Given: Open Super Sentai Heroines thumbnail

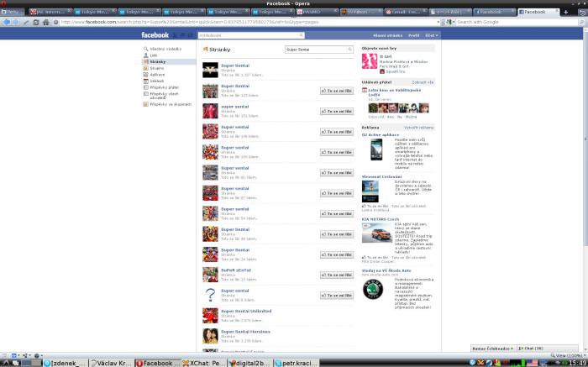Looking at the screenshot, I should 210,336.
